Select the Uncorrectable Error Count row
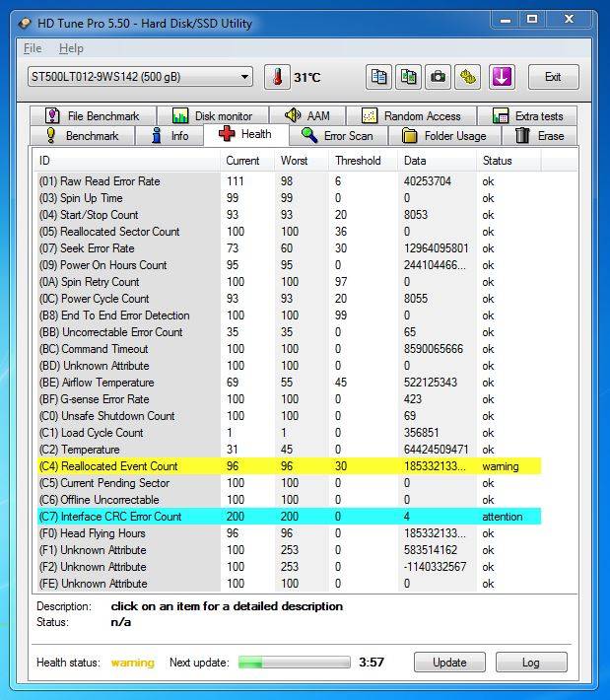Viewport: 610px width, 700px height. (x=289, y=332)
